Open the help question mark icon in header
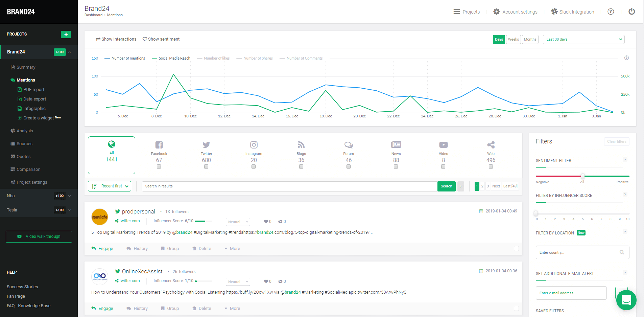 (x=611, y=12)
